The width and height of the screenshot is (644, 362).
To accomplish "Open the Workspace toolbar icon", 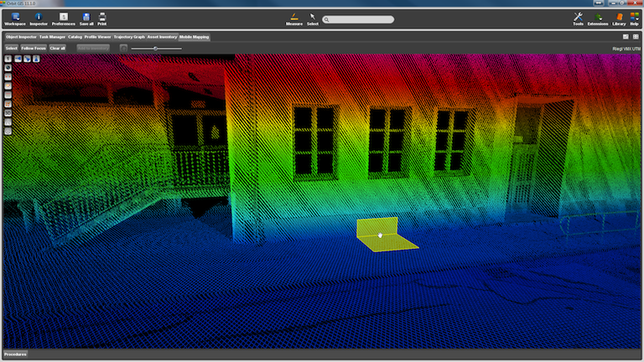I will pos(14,18).
